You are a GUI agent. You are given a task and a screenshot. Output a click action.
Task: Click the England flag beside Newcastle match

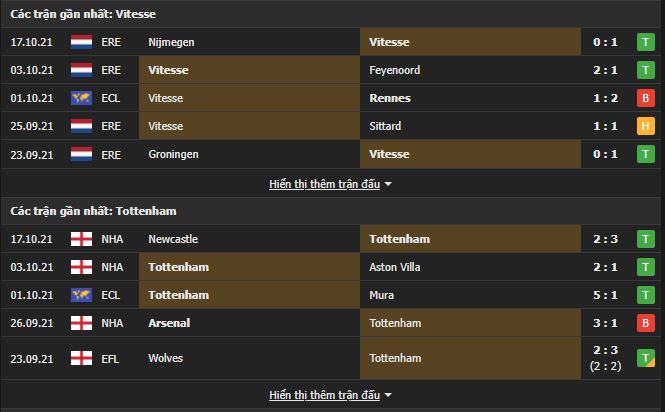(81, 239)
